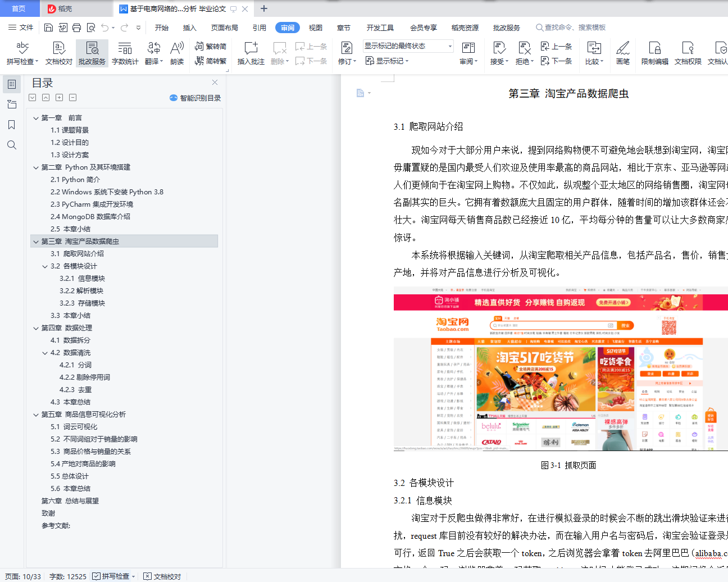Open 批改服务 button in the ribbon
The width and height of the screenshot is (728, 582).
click(x=92, y=53)
